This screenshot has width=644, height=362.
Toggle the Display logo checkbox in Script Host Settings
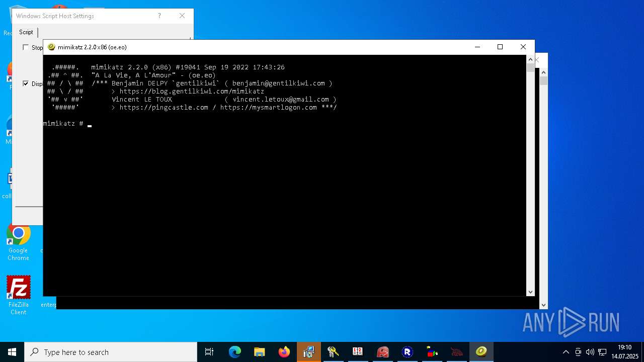click(x=26, y=83)
